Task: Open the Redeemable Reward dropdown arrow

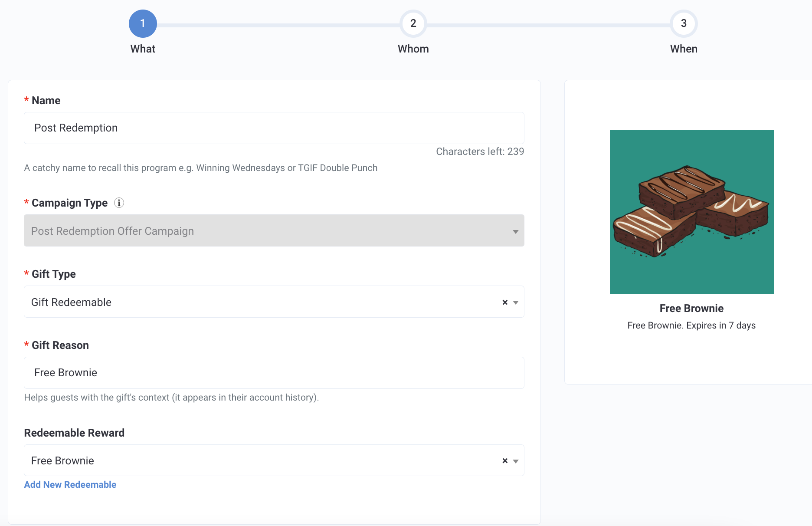Action: click(516, 461)
